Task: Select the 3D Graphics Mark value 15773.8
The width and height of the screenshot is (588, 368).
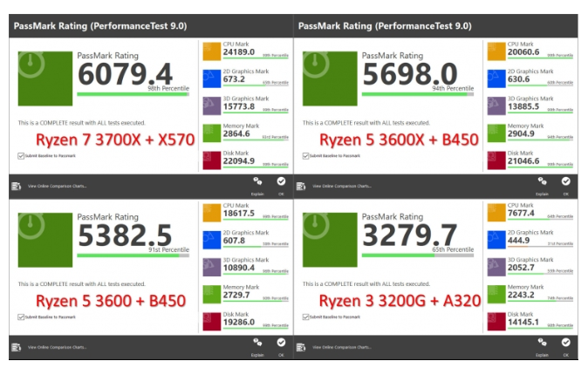Action: pyautogui.click(x=239, y=106)
